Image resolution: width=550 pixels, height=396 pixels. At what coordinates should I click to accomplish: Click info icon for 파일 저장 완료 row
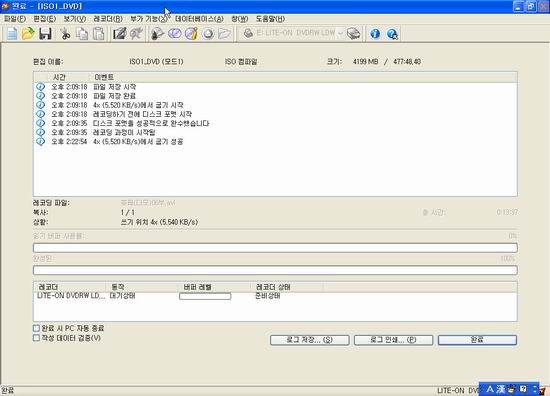click(x=40, y=96)
